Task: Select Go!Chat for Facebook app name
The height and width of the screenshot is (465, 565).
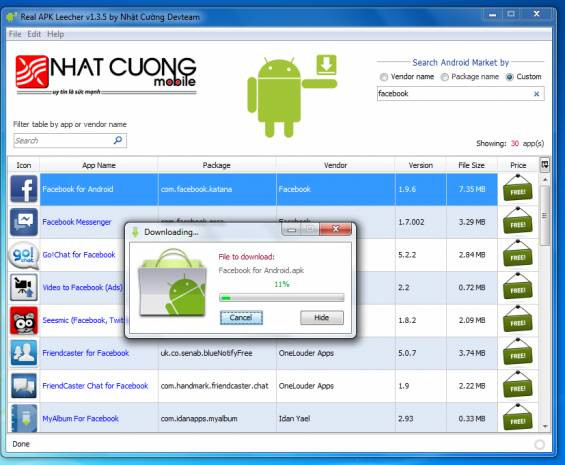Action: (79, 254)
